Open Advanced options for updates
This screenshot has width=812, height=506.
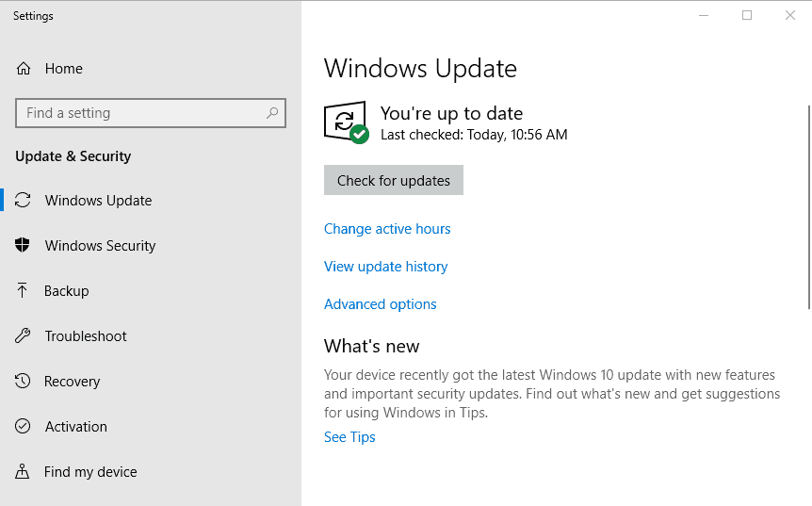pyautogui.click(x=380, y=304)
